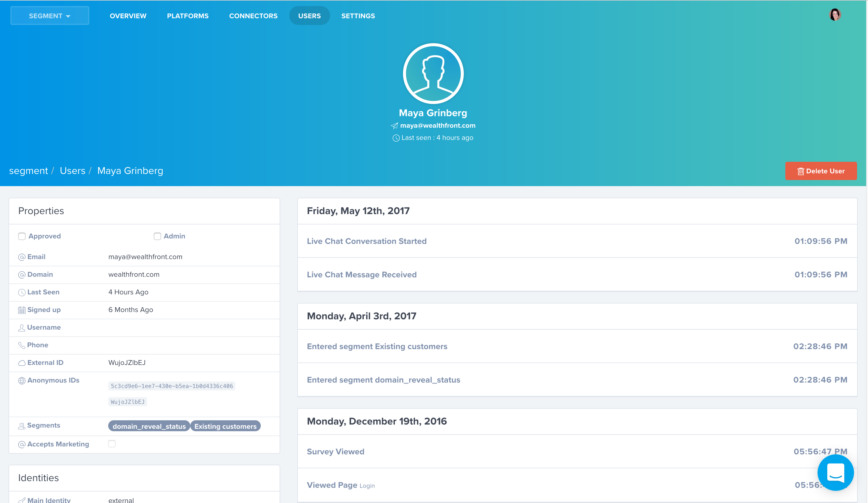Click the Friday, May 12th, 2017 heading
Screen dimensions: 868x503
coord(358,211)
